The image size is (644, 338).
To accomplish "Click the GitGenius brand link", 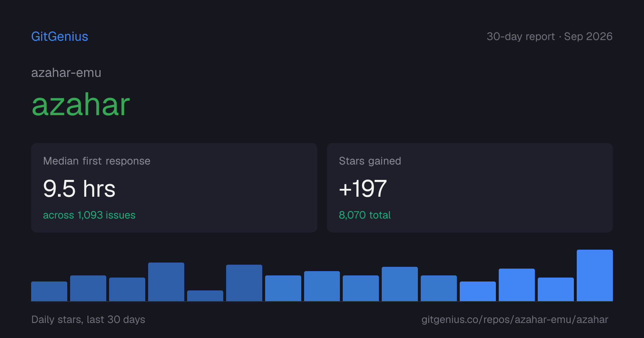I will point(59,36).
